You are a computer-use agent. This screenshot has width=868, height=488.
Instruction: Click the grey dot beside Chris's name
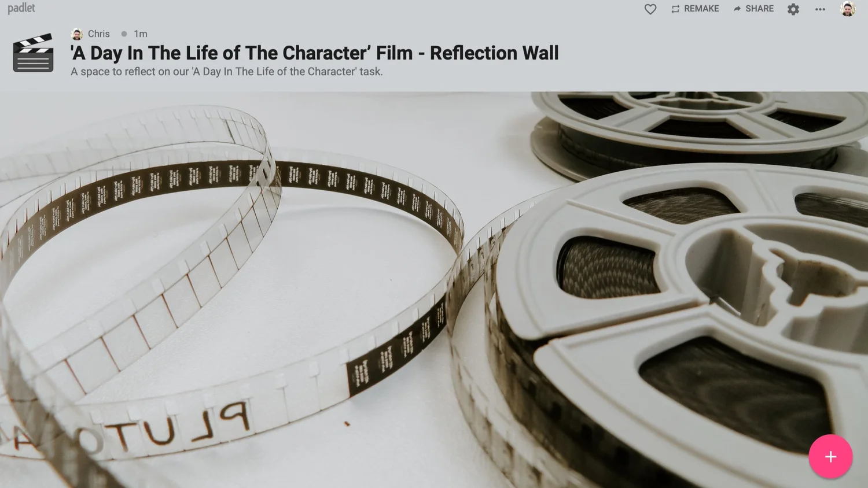[124, 34]
